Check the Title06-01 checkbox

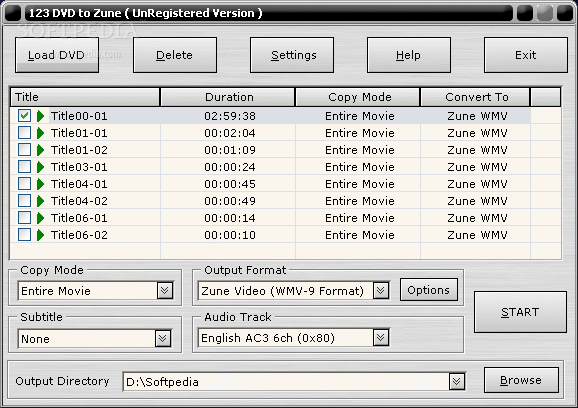pos(24,217)
